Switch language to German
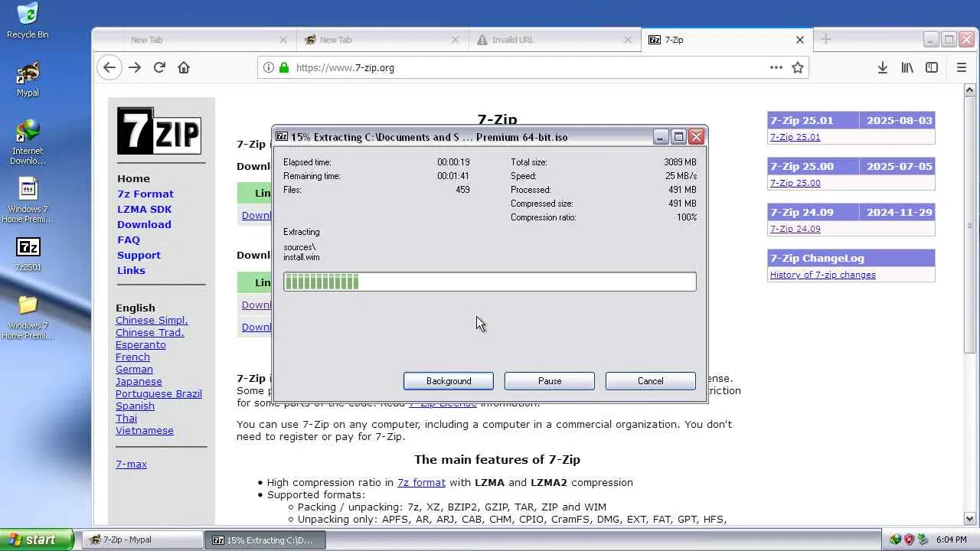 coord(134,369)
